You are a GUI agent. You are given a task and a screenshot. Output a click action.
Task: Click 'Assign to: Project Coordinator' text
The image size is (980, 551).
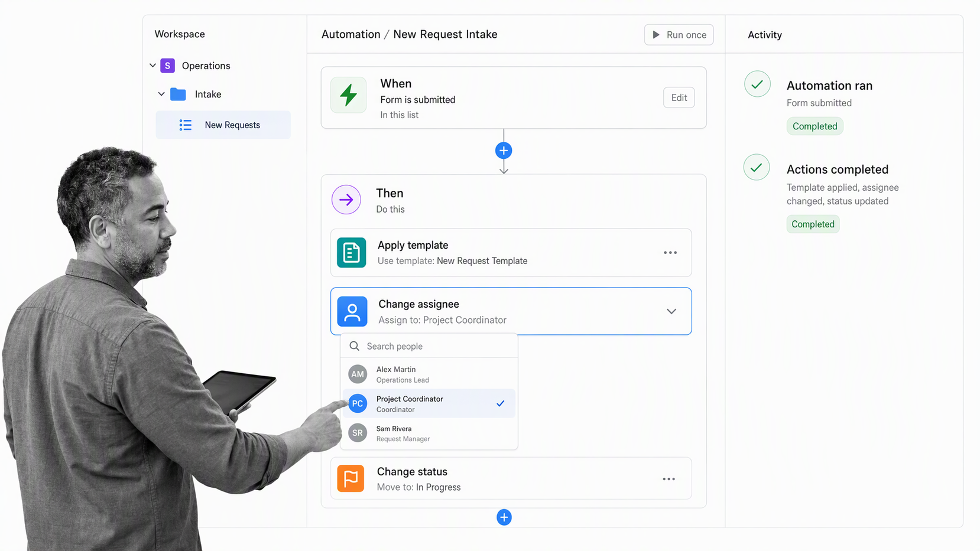point(443,320)
